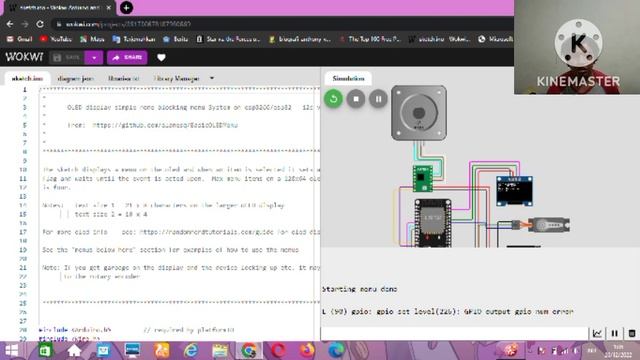Reload the browser page

[40, 24]
